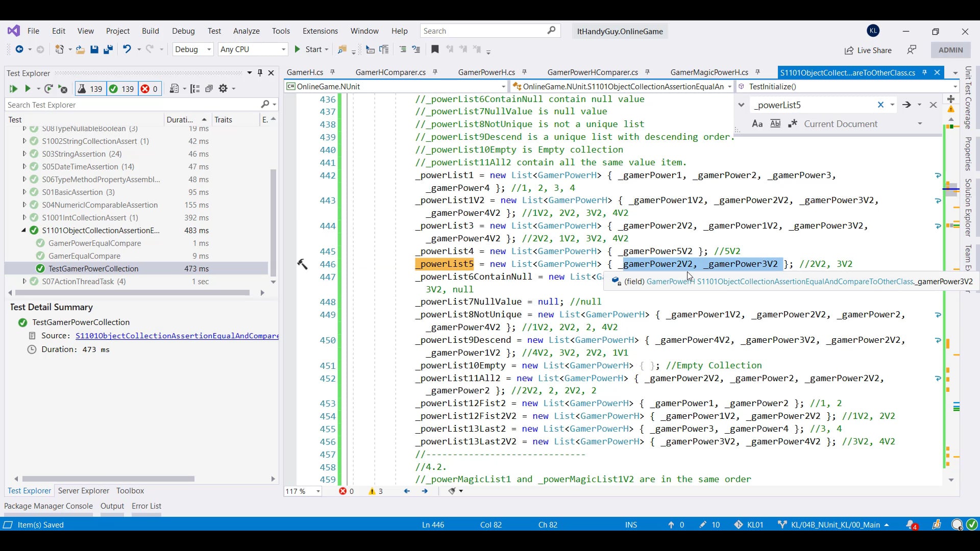Click the Live Share button

[868, 50]
